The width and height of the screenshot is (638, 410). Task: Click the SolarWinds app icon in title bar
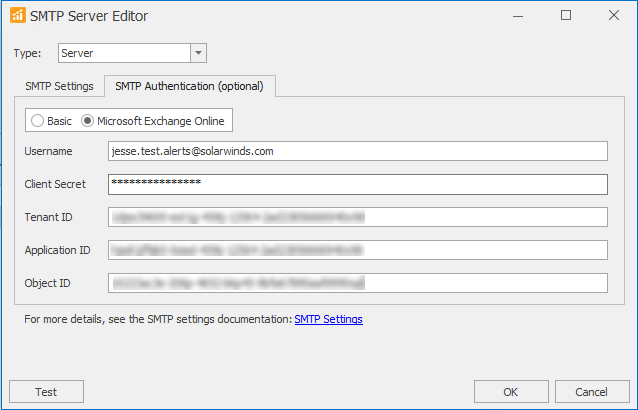[16, 16]
